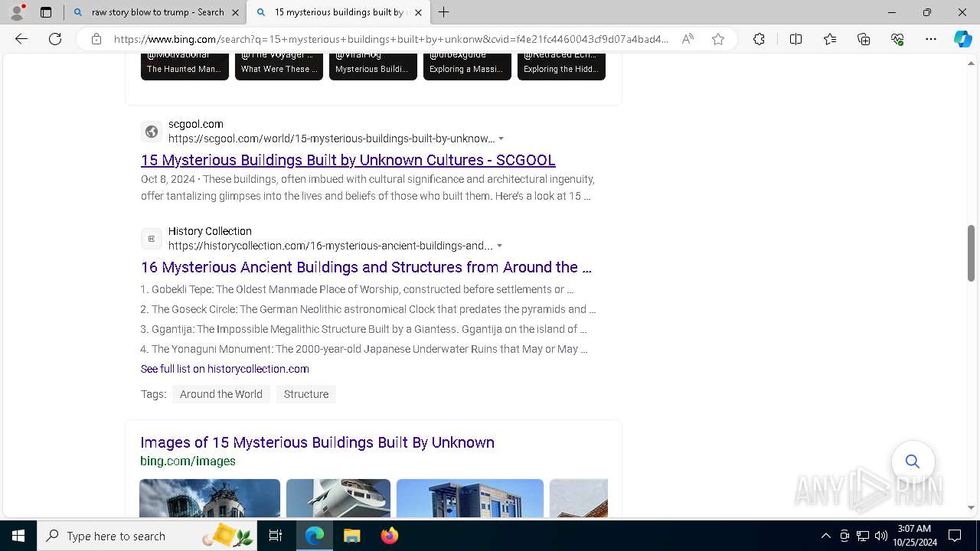Click the floating search magnifier button
Screen dimensions: 980x551
click(x=913, y=461)
